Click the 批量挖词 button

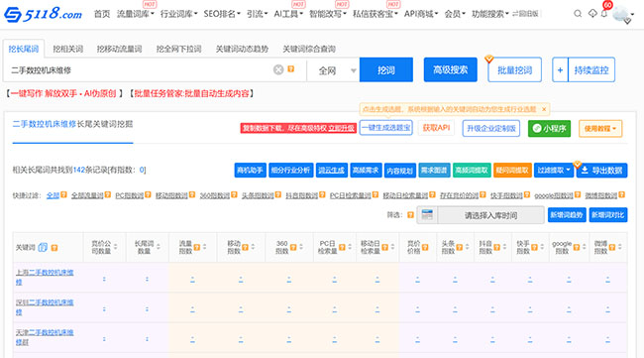(x=514, y=69)
